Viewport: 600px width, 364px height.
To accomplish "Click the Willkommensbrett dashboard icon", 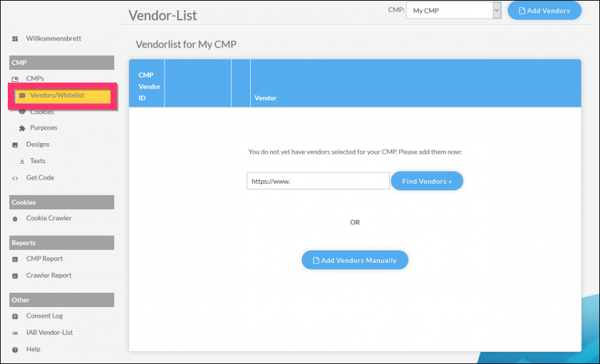I will 15,39.
